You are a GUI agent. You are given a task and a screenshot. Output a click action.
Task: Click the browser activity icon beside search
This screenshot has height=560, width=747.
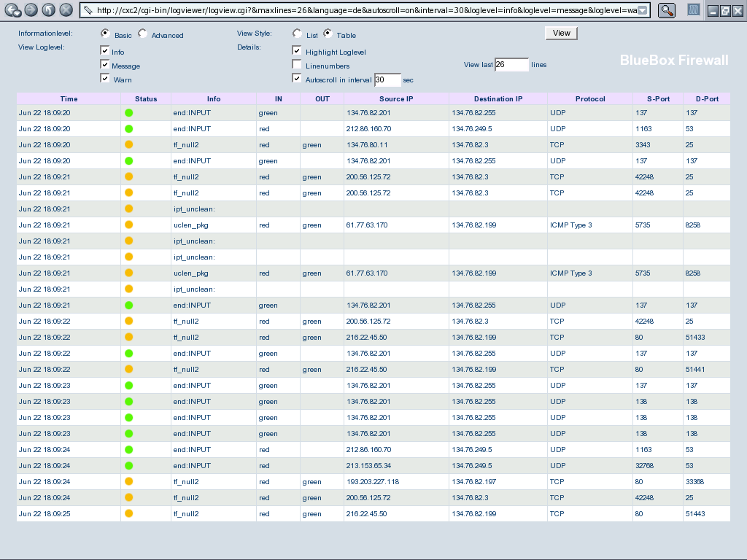click(x=694, y=10)
